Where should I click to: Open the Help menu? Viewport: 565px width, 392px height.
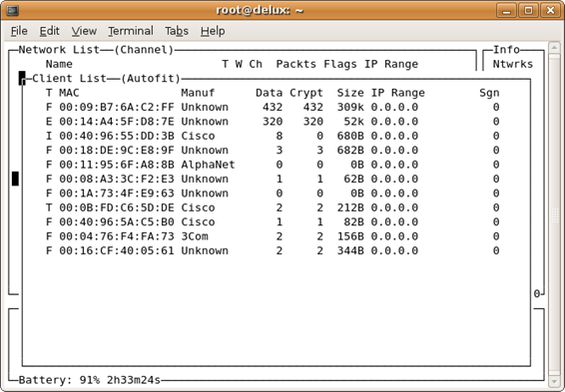[213, 31]
